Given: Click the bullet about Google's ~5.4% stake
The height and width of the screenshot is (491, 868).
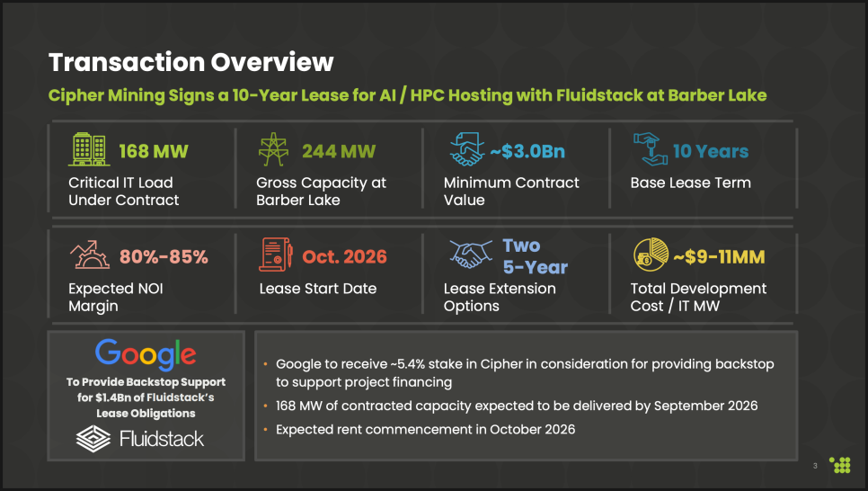Looking at the screenshot, I should tap(524, 372).
